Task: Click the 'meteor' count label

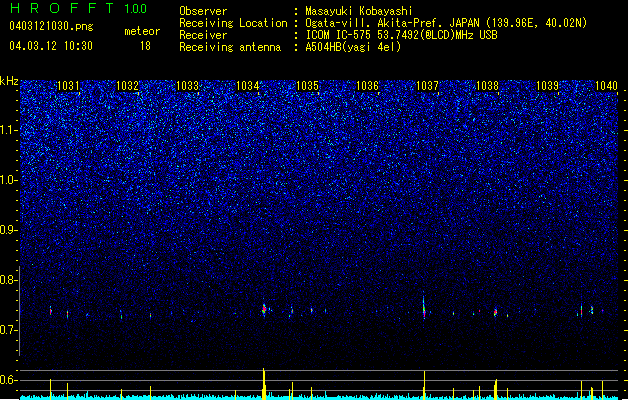Action: 142,31
